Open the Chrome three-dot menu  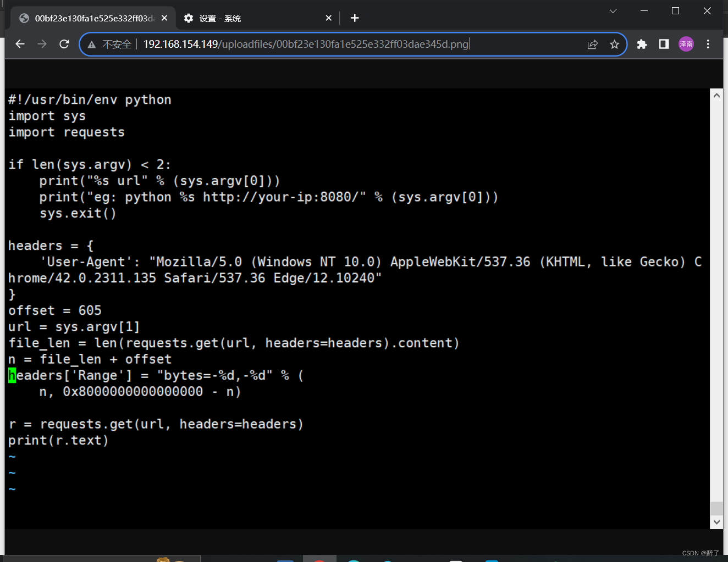(x=708, y=44)
